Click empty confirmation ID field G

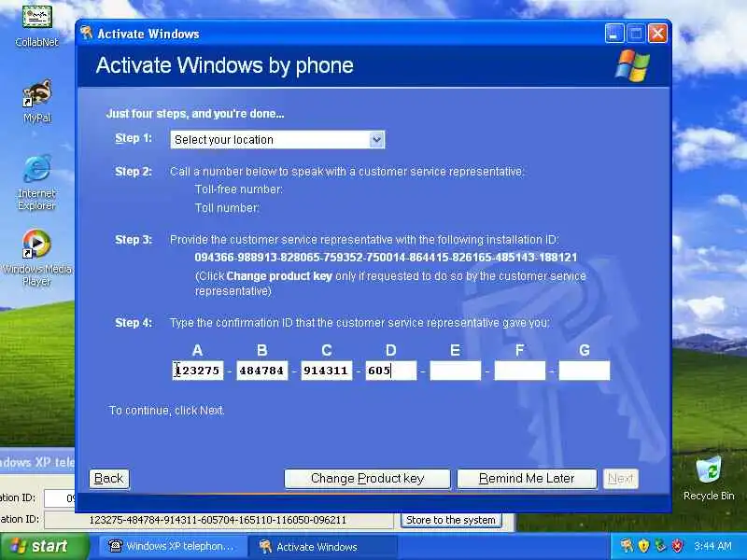pos(585,371)
